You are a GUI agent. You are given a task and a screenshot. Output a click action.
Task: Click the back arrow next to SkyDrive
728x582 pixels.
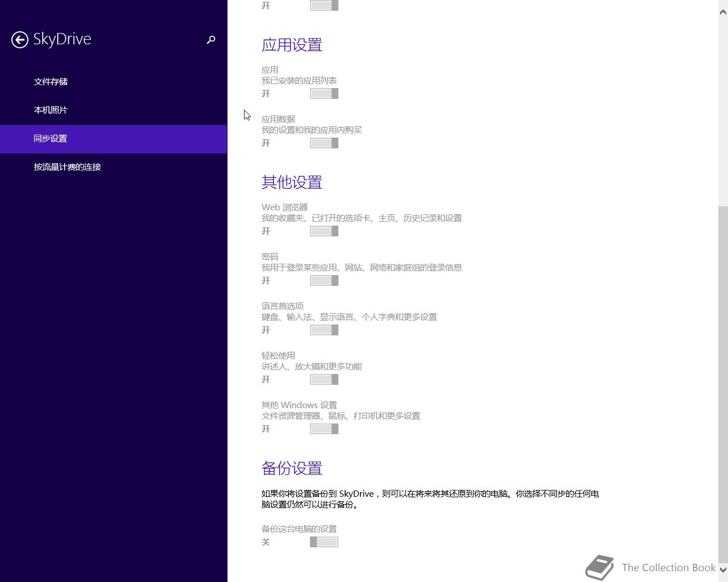coord(20,39)
